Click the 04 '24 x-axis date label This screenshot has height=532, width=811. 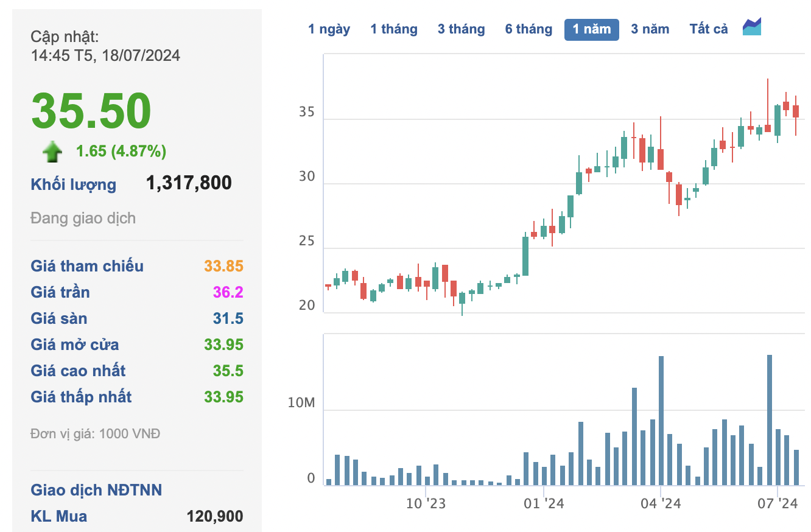[661, 504]
